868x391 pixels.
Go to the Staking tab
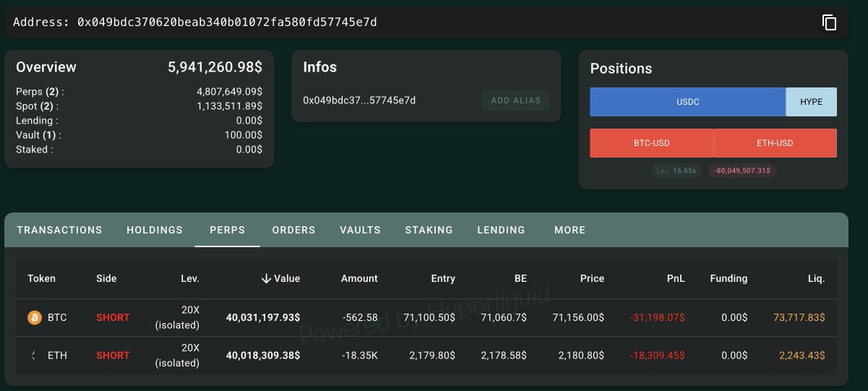tap(429, 230)
